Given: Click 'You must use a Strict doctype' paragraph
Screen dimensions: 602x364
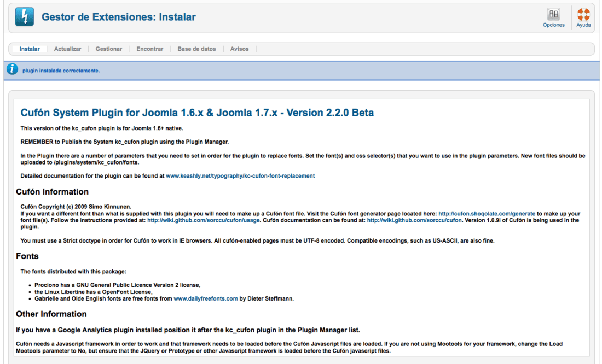Looking at the screenshot, I should [257, 241].
